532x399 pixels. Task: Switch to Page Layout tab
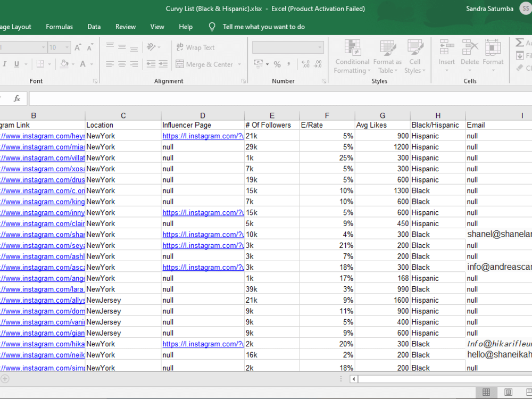(x=15, y=27)
